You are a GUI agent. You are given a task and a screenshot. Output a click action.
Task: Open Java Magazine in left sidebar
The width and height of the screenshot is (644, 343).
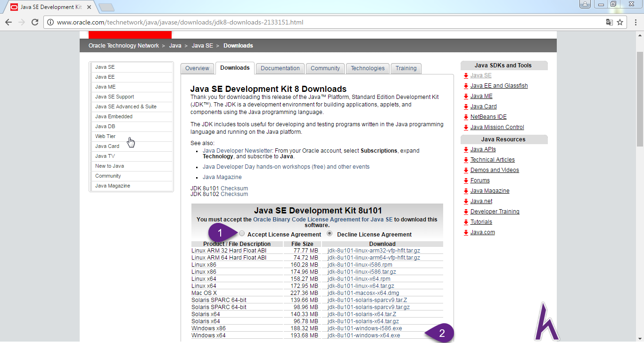click(132, 186)
